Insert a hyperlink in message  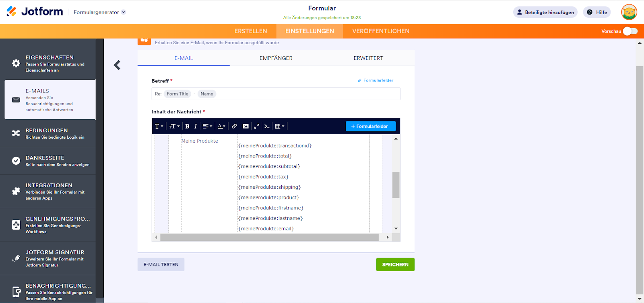(x=234, y=126)
